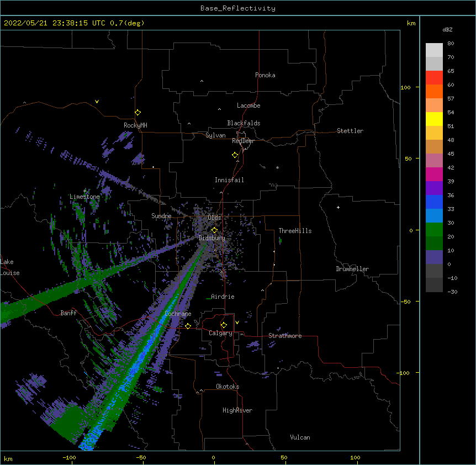Click the yellow diamond marker above RockyMH
476x465 pixels.
point(138,113)
